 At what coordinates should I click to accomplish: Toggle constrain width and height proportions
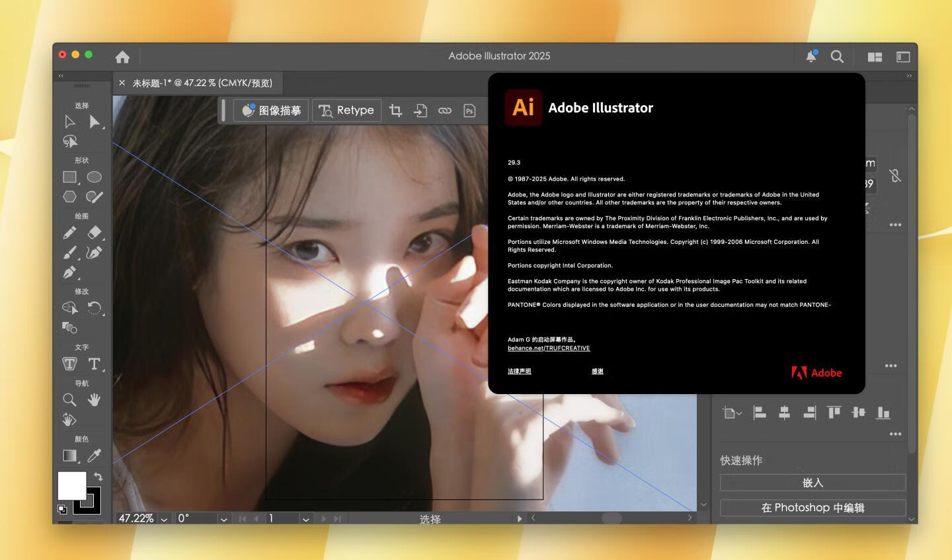(895, 175)
